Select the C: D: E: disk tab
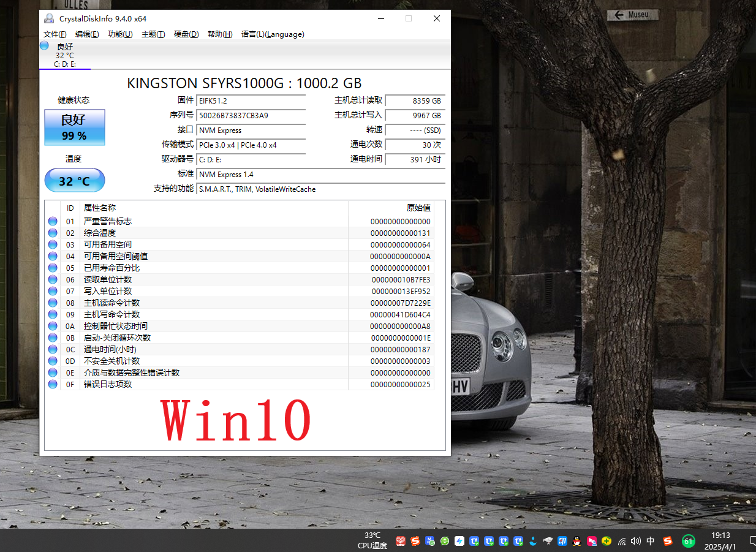756x552 pixels. pyautogui.click(x=65, y=55)
